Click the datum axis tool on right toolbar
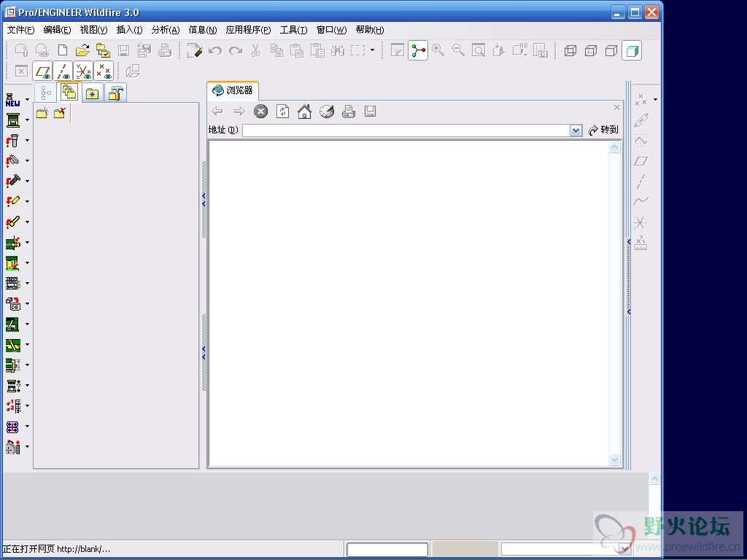 640,181
